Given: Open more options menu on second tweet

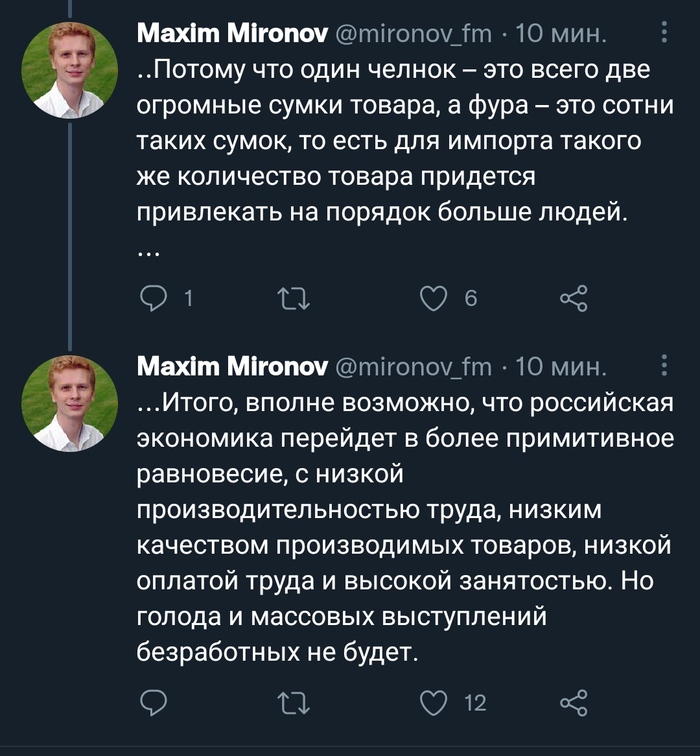Looking at the screenshot, I should tap(666, 366).
